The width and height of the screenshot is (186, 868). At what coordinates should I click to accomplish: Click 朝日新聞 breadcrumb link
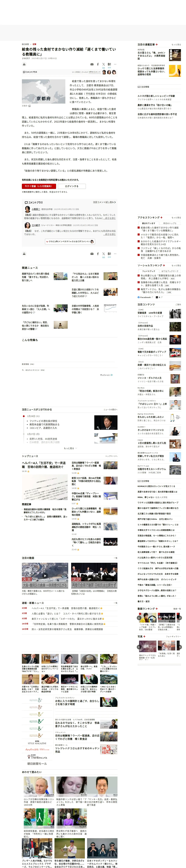tap(25, 44)
